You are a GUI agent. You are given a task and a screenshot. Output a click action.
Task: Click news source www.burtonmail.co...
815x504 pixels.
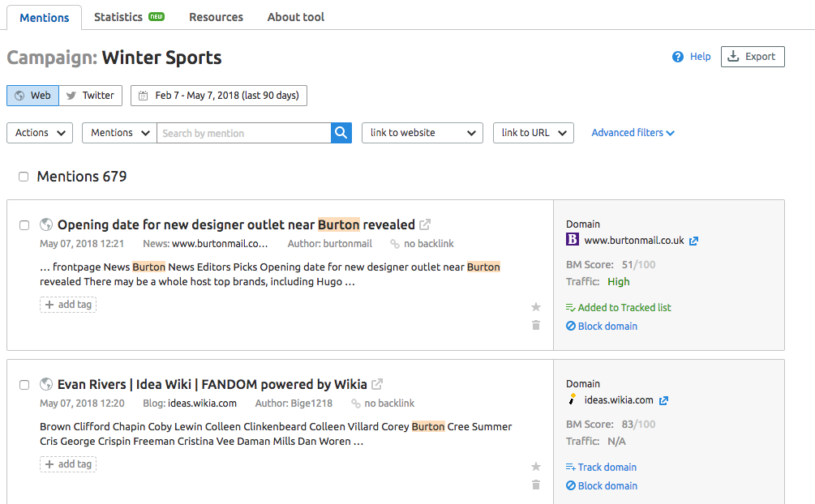tap(220, 244)
